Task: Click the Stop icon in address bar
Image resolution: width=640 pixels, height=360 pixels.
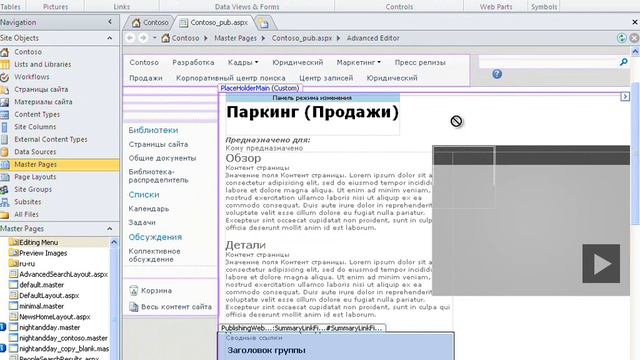Action: (634, 38)
